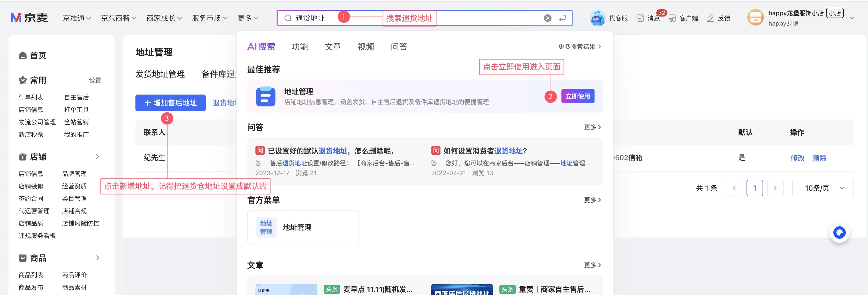Switch to the 视频 search tab
The width and height of the screenshot is (868, 295).
click(x=366, y=46)
